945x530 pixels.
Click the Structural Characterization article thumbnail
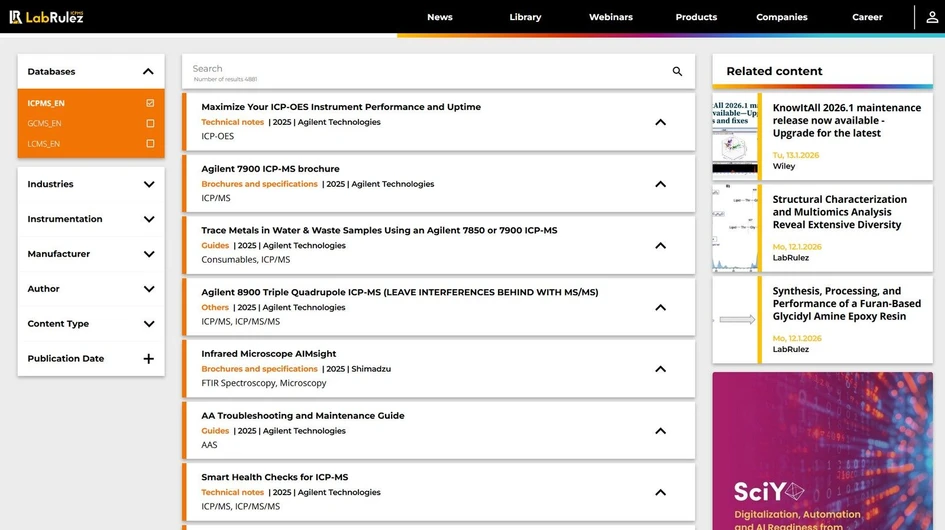pos(735,229)
